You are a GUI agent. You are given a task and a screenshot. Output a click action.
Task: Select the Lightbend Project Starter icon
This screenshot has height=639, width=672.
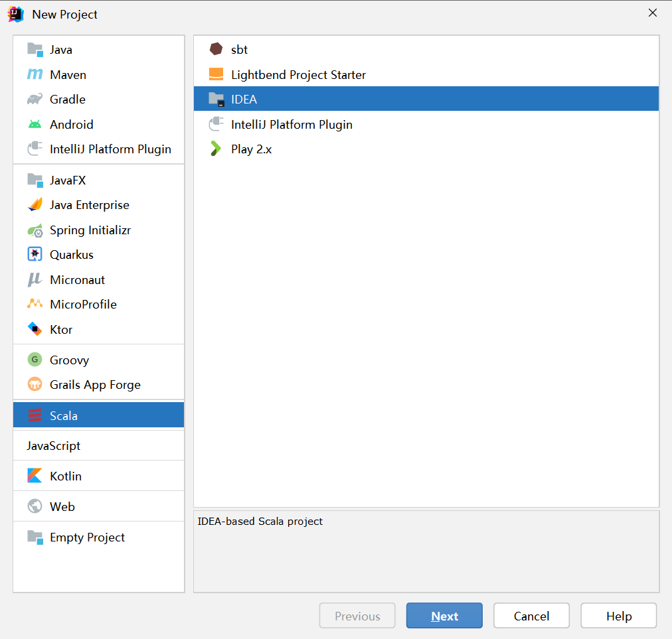(216, 74)
